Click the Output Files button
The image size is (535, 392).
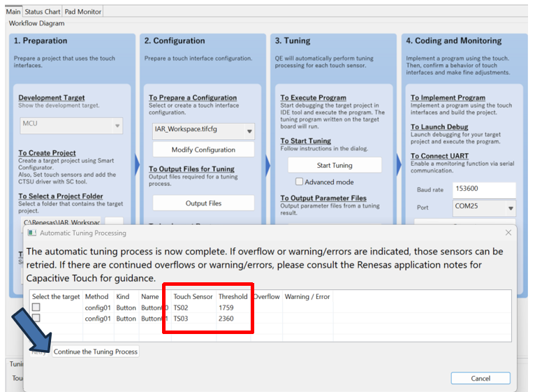(203, 203)
